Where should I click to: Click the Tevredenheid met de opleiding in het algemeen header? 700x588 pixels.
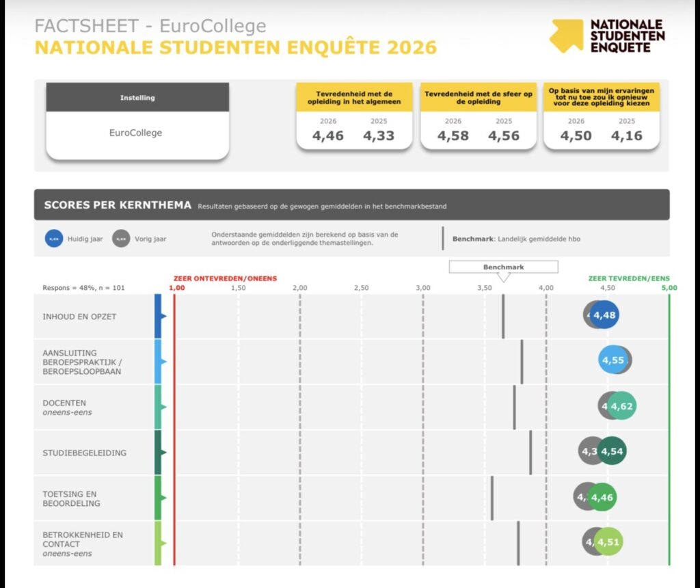click(x=354, y=97)
